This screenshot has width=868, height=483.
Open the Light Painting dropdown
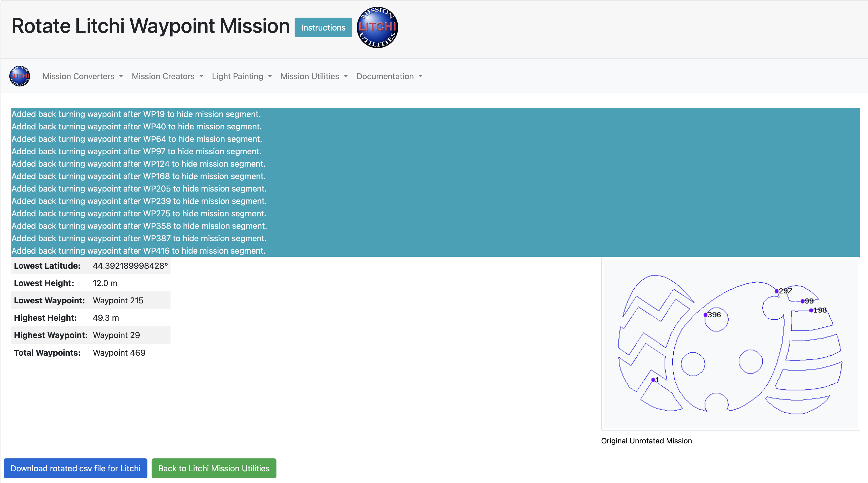pyautogui.click(x=241, y=76)
